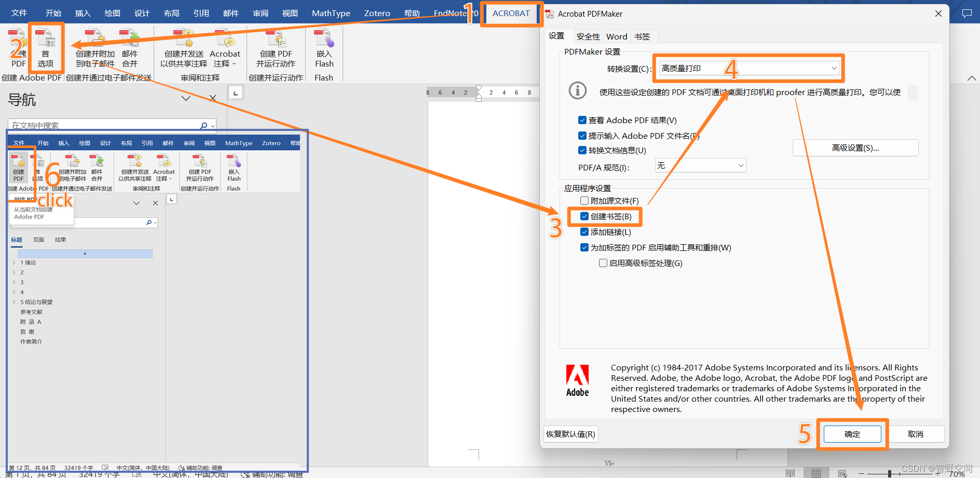Switch to web layout view in status bar
Viewport: 980px width, 478px height.
(x=842, y=473)
